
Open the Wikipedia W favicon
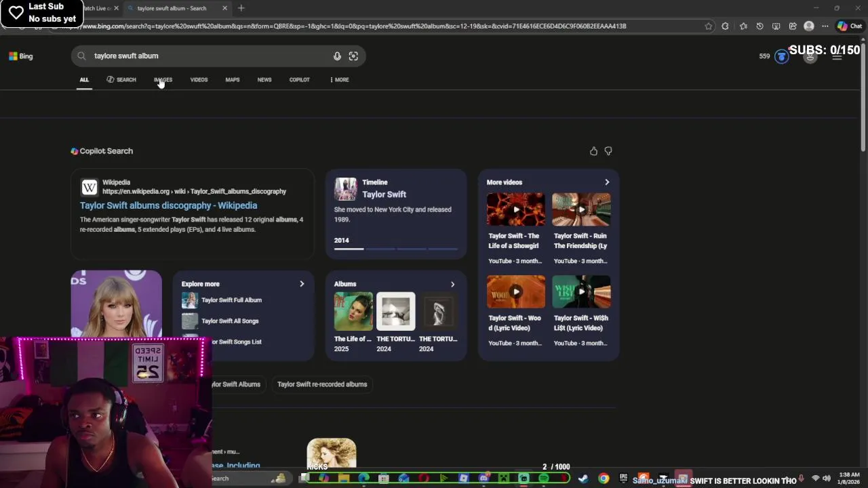coord(90,187)
